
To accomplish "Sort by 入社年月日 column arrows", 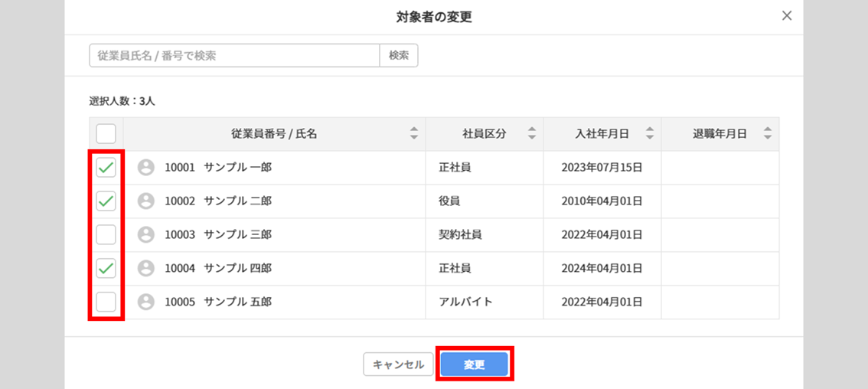I will [x=650, y=133].
